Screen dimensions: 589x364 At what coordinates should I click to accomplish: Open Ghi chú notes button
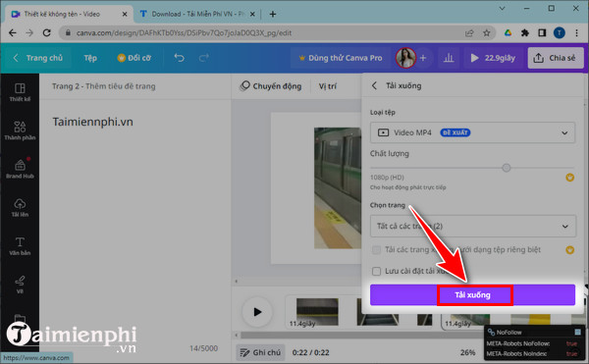[x=261, y=352]
